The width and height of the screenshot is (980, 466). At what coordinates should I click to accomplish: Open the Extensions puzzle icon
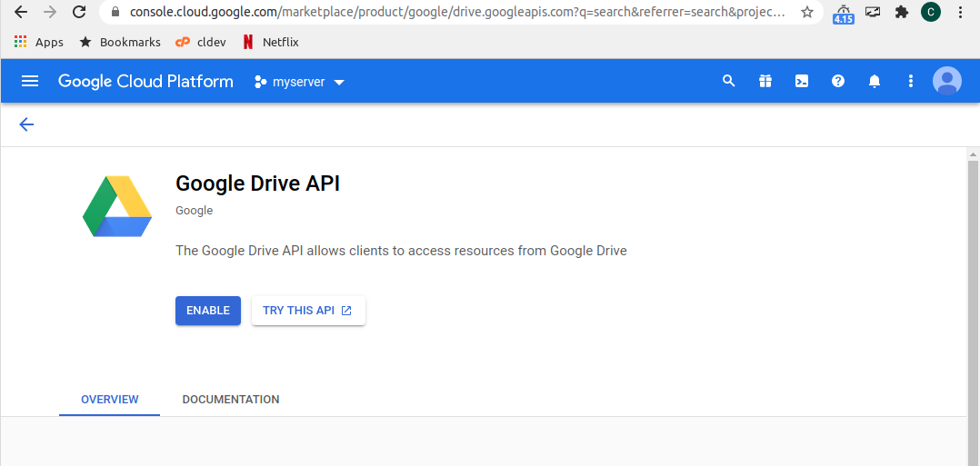click(901, 12)
